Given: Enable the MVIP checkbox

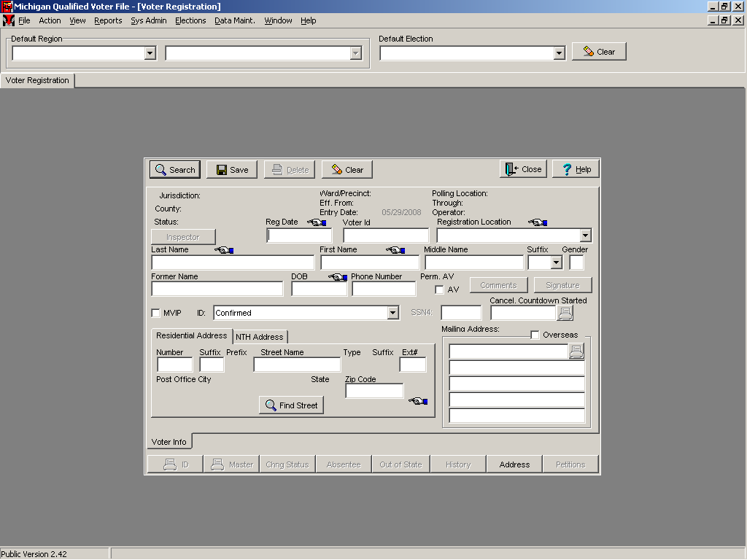Looking at the screenshot, I should coord(155,314).
